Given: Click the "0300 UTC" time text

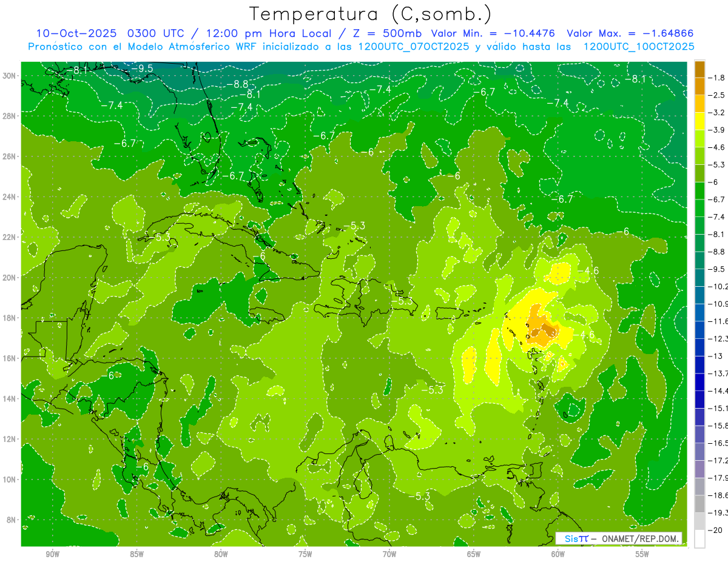Looking at the screenshot, I should 157,34.
